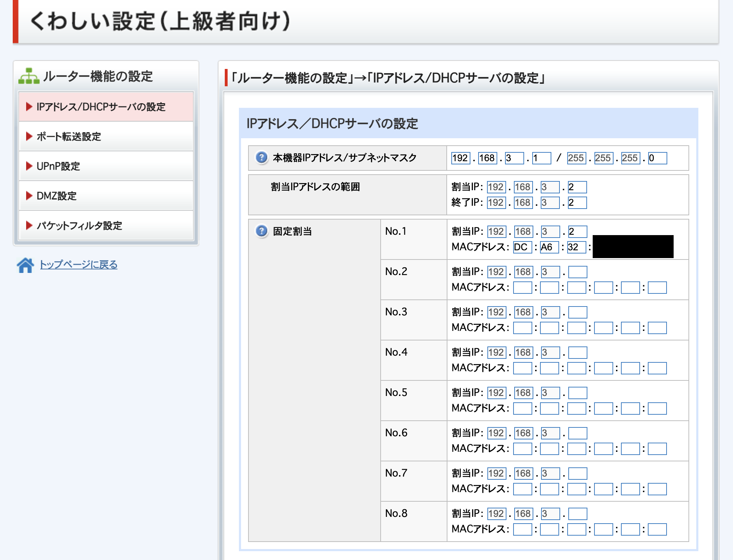Click help icon next to 固定割当
This screenshot has height=560, width=733.
[262, 231]
